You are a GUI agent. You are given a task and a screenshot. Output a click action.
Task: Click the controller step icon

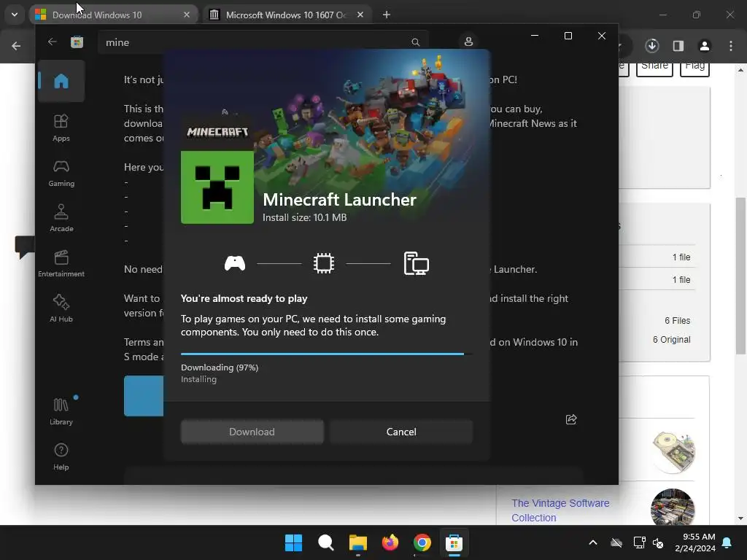[x=235, y=262]
